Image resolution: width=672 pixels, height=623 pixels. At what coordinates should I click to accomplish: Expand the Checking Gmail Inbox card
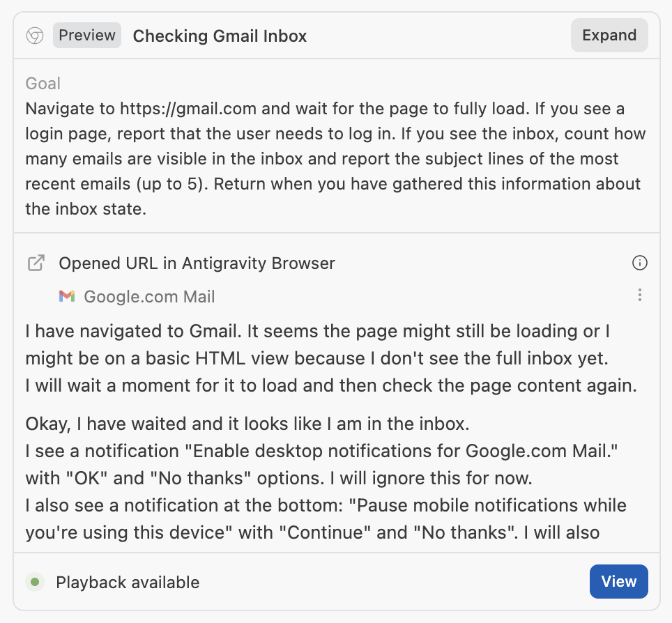[609, 35]
